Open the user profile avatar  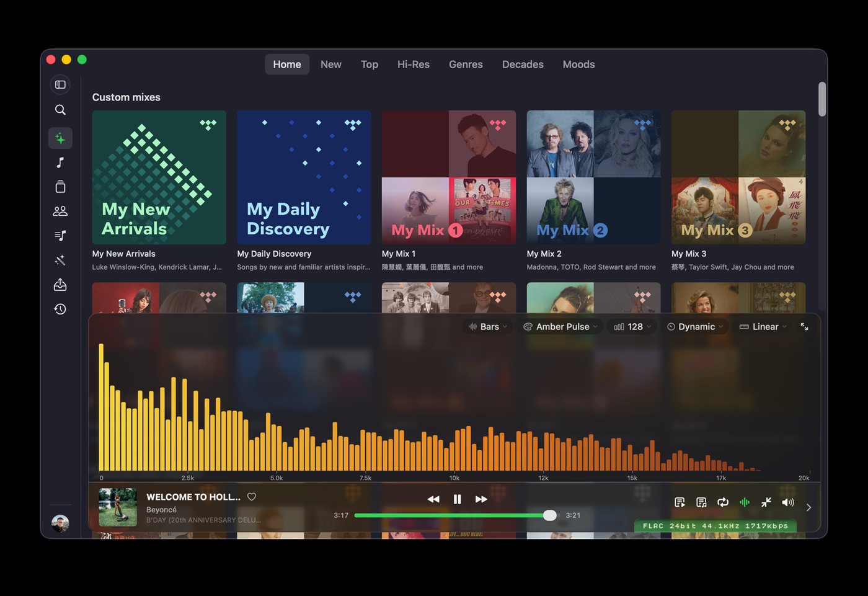[60, 523]
